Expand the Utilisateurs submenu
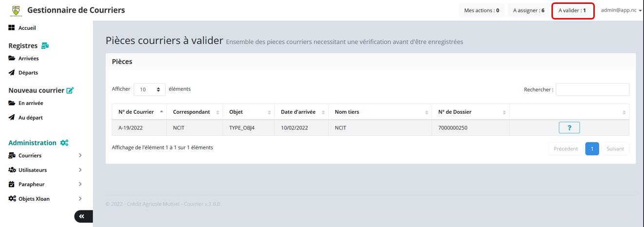This screenshot has width=644, height=227. (x=80, y=170)
